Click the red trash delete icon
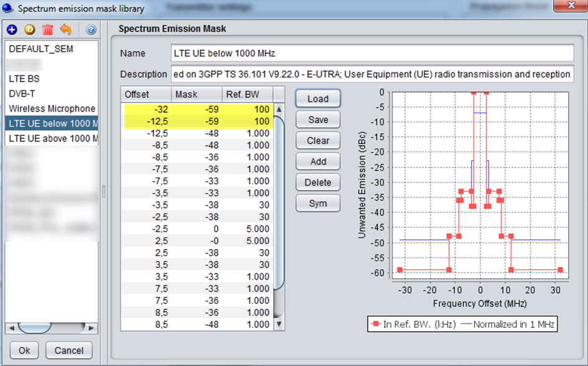588x366 pixels. 48,30
